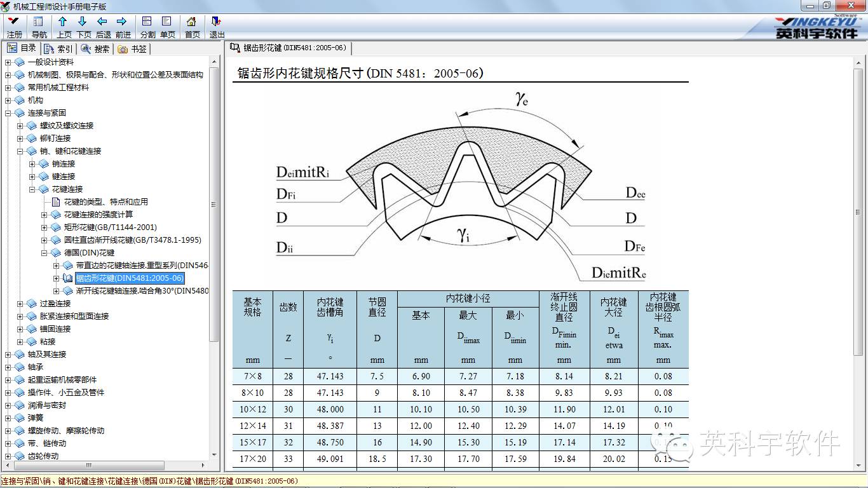
Task: Click cell 48.000 in 内花键齿槽角 column
Action: pyautogui.click(x=330, y=409)
